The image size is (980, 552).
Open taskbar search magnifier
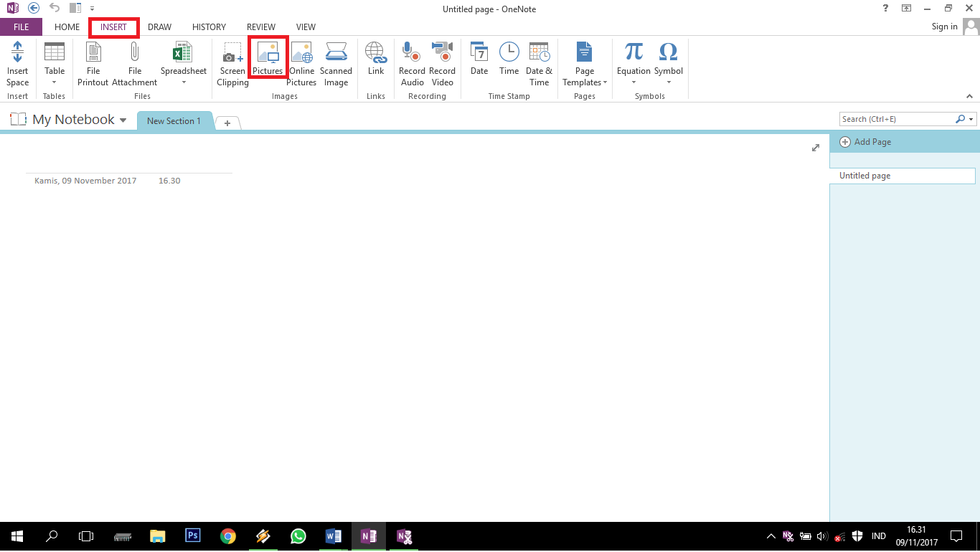pos(52,536)
